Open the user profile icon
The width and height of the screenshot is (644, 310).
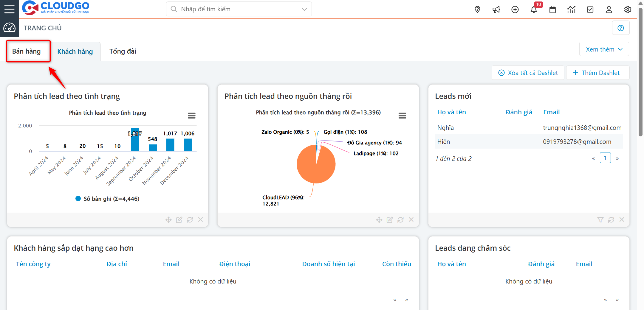tap(609, 10)
